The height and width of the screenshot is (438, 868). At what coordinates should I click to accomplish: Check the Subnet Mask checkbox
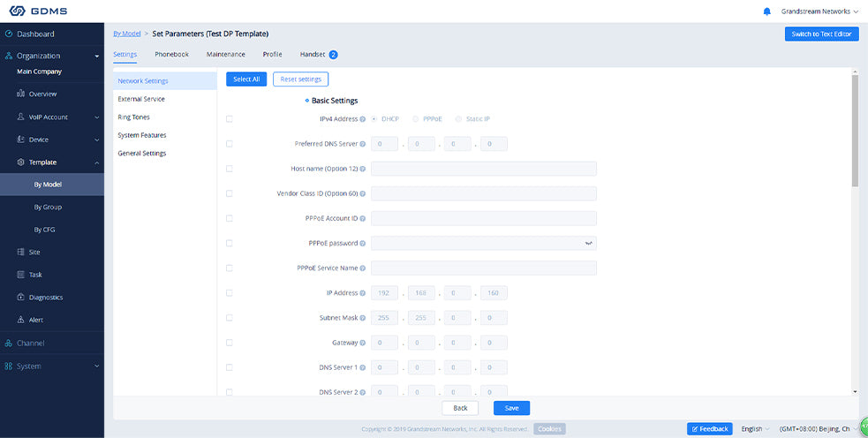[230, 318]
